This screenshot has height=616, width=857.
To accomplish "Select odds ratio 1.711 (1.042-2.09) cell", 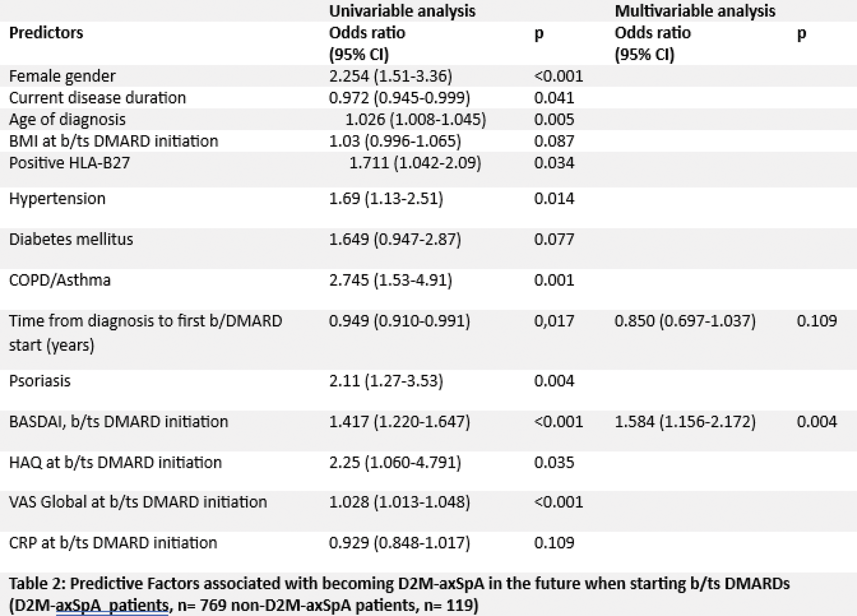I will (415, 163).
